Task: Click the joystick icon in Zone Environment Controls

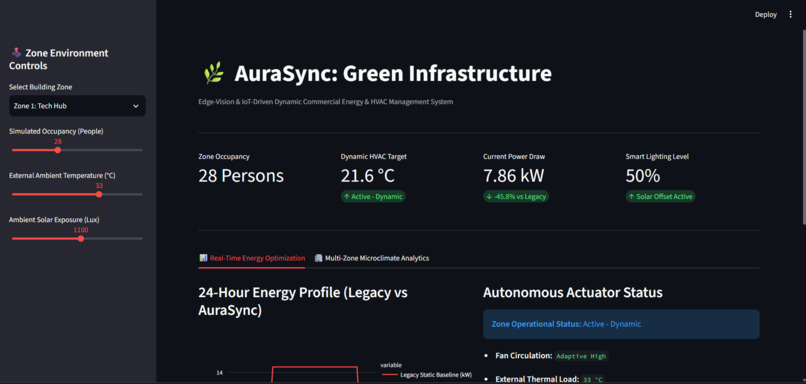Action: (15, 52)
